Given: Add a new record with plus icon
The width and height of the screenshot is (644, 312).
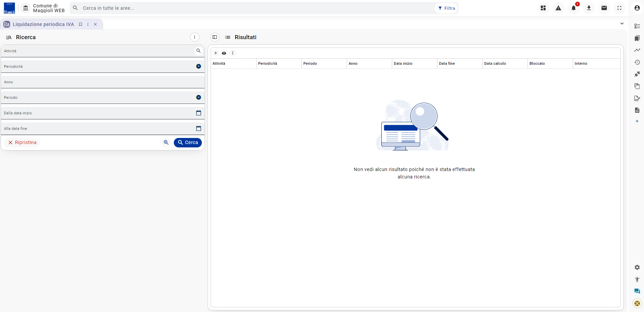Looking at the screenshot, I should [216, 53].
